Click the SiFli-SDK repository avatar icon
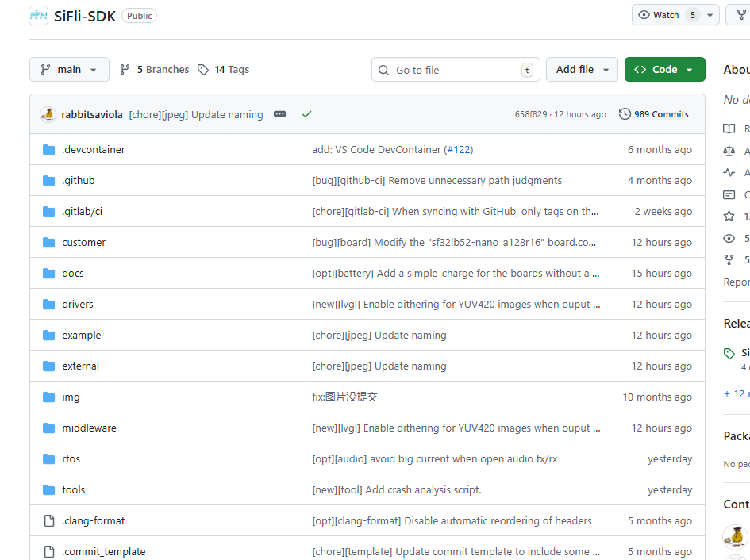Image resolution: width=750 pixels, height=560 pixels. click(38, 16)
